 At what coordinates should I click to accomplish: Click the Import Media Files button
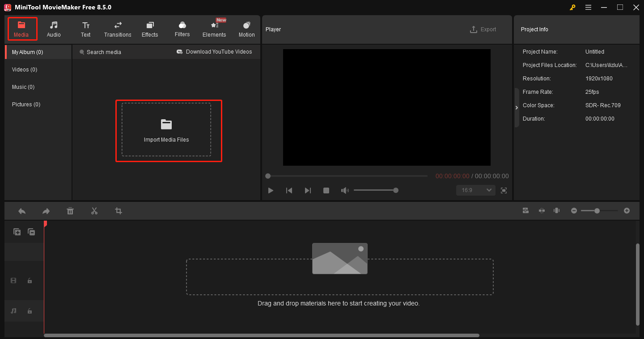click(166, 130)
